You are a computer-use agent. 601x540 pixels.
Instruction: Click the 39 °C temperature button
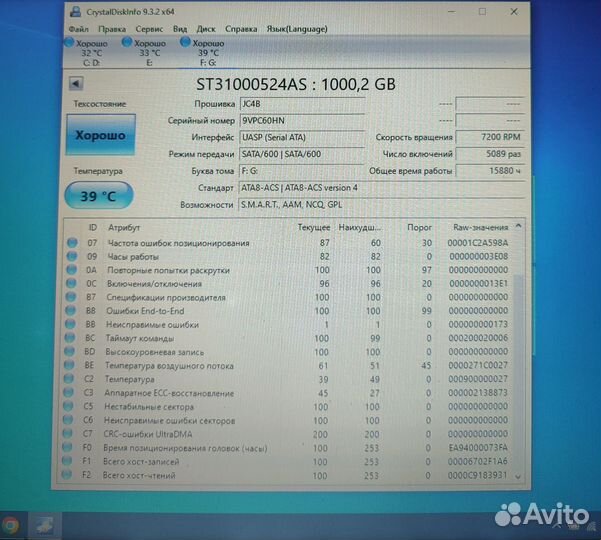99,196
